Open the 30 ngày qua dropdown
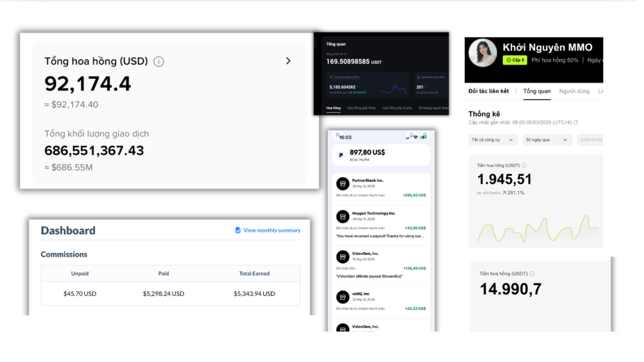 pyautogui.click(x=547, y=140)
